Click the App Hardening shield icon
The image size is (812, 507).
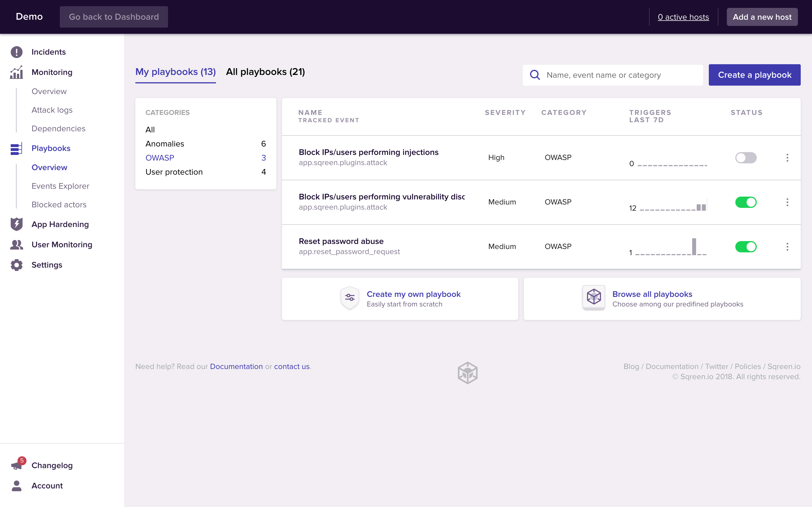[16, 224]
